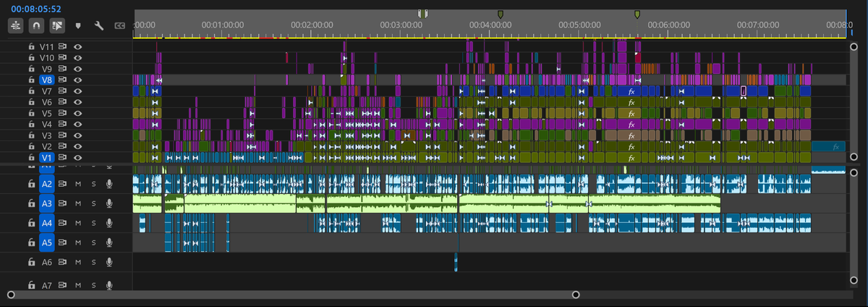Enable voice-over record on track A3
868x307 pixels.
(109, 203)
